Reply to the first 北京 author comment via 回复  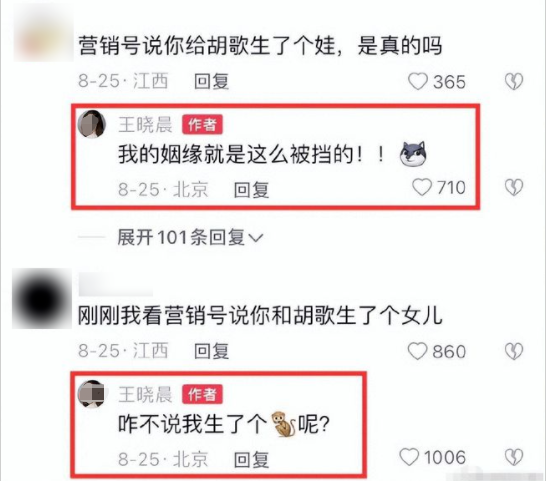click(251, 190)
